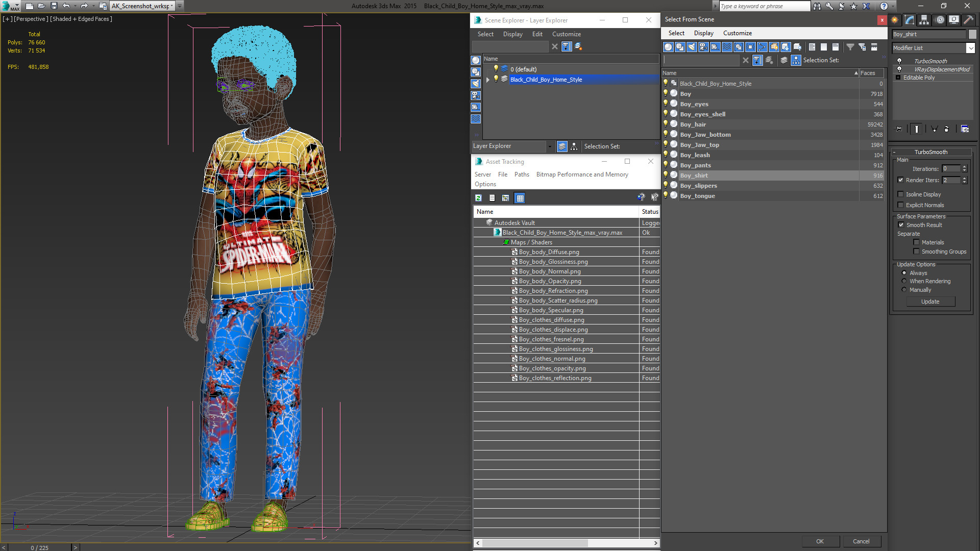
Task: Check Separate by Smoothing Groups checkbox
Action: coord(916,252)
